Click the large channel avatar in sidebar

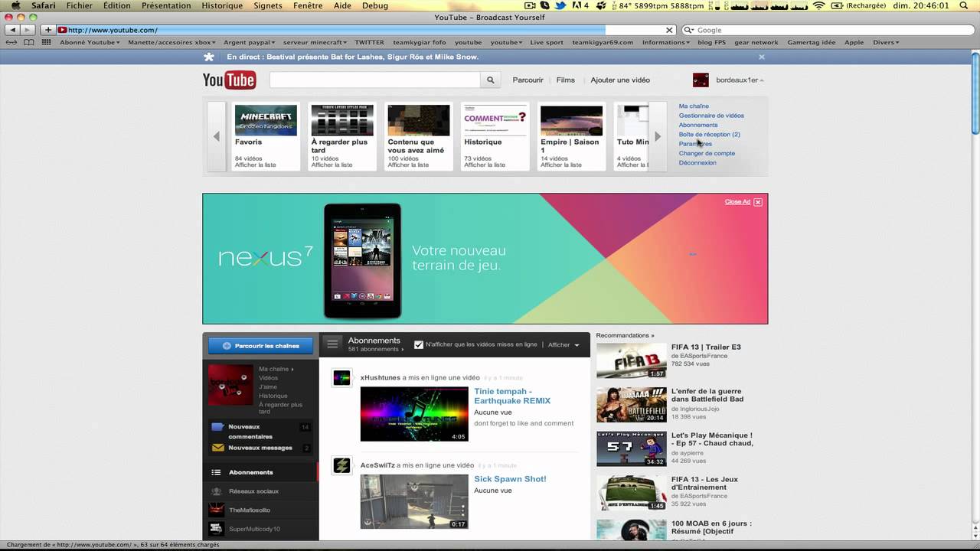coord(230,385)
